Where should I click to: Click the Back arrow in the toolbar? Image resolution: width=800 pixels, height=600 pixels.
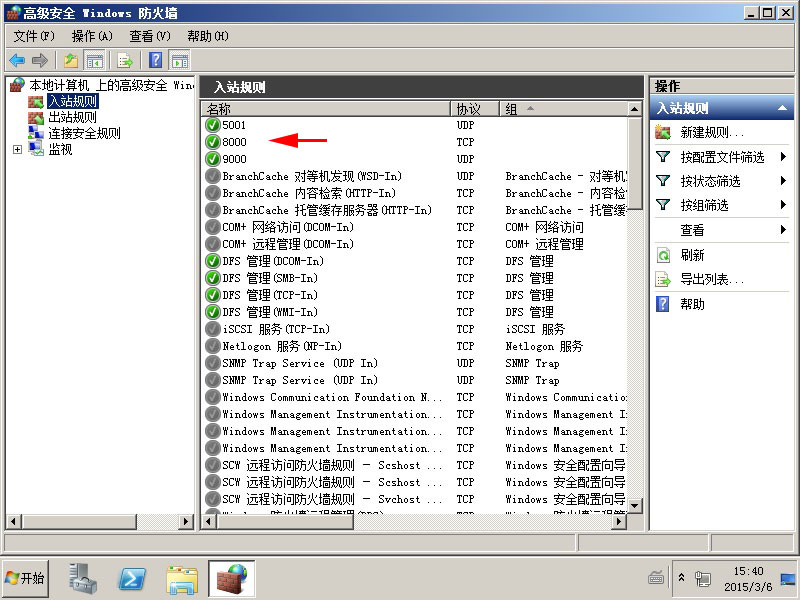pos(17,61)
